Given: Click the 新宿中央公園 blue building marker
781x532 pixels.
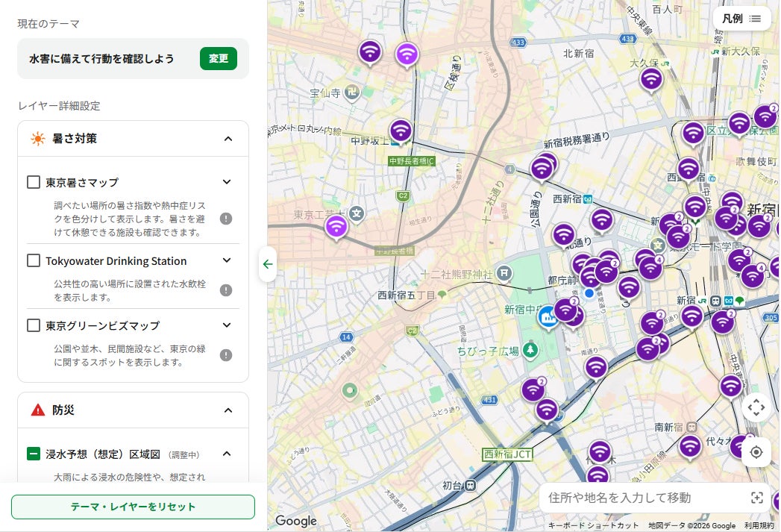Looking at the screenshot, I should click(548, 317).
